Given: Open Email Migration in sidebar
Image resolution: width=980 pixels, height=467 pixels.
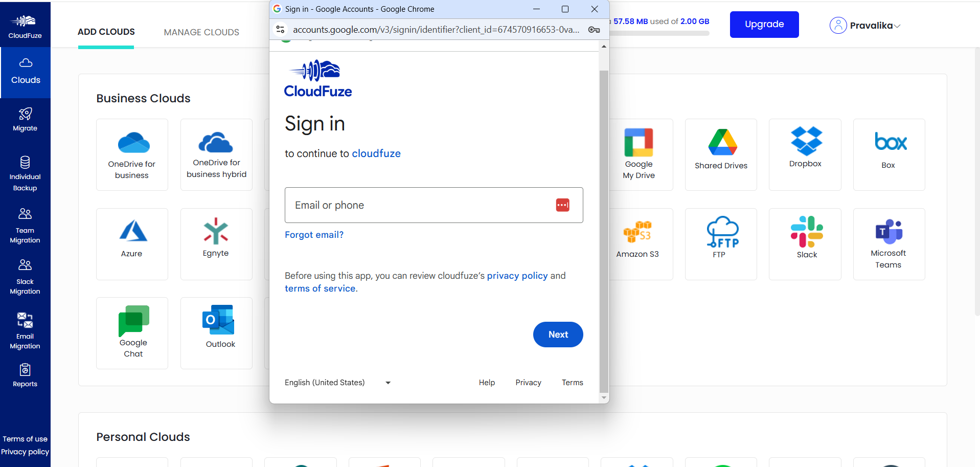Looking at the screenshot, I should [x=25, y=331].
